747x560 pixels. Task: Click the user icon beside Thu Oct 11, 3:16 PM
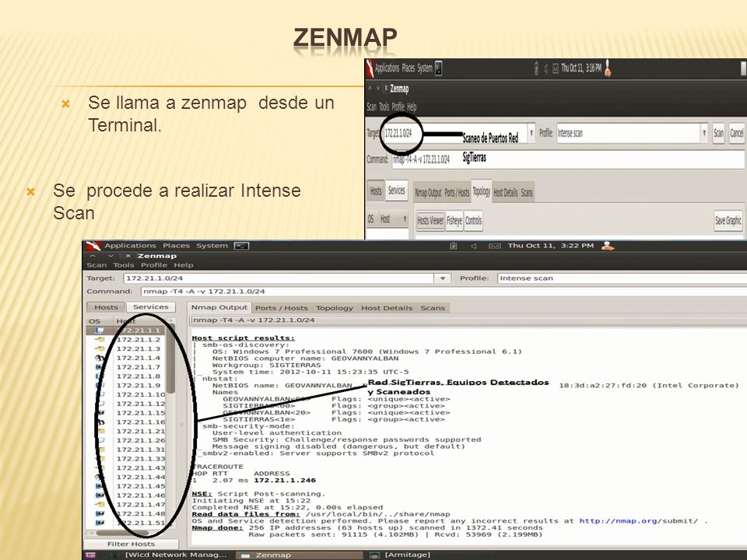[x=608, y=68]
